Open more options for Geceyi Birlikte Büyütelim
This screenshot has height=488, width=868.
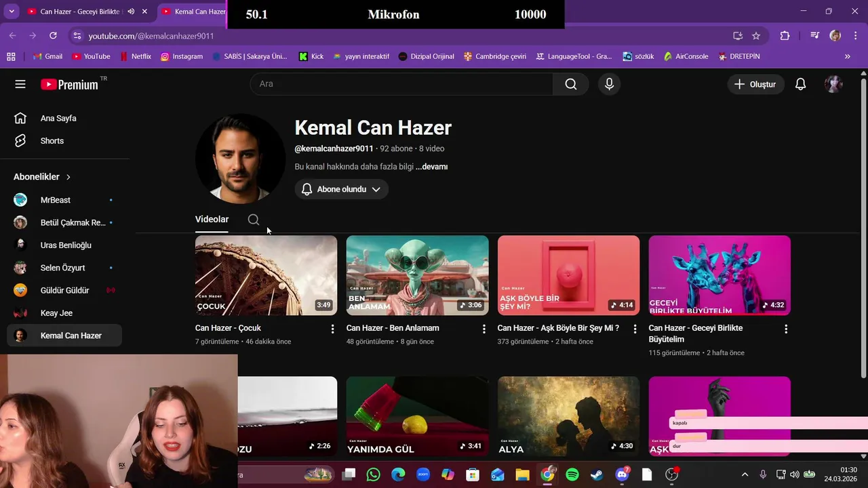786,329
